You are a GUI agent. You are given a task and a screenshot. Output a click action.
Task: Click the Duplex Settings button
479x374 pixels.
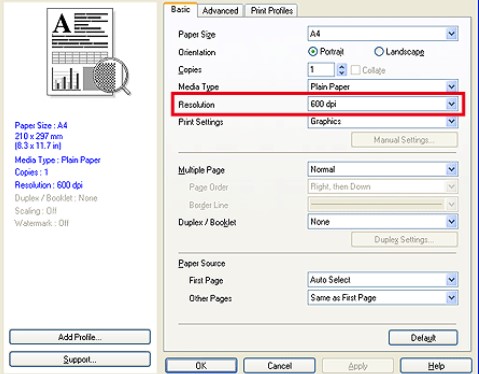tap(404, 240)
